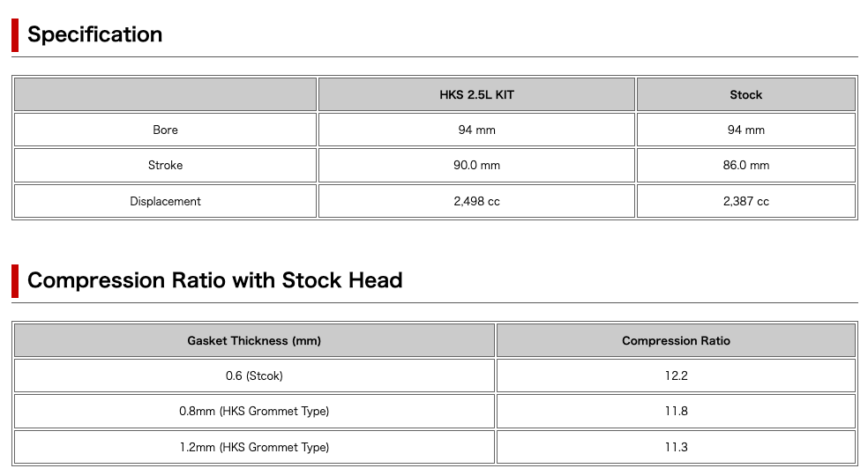Select the 2,387 cc displacement cell
868x476 pixels.
point(745,201)
